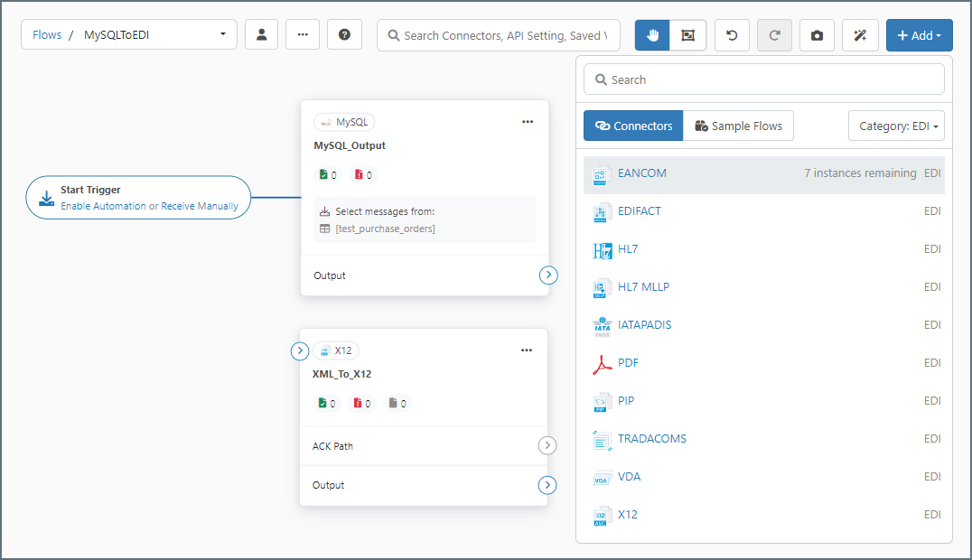The image size is (972, 560).
Task: Open the Add dropdown button
Action: click(919, 35)
